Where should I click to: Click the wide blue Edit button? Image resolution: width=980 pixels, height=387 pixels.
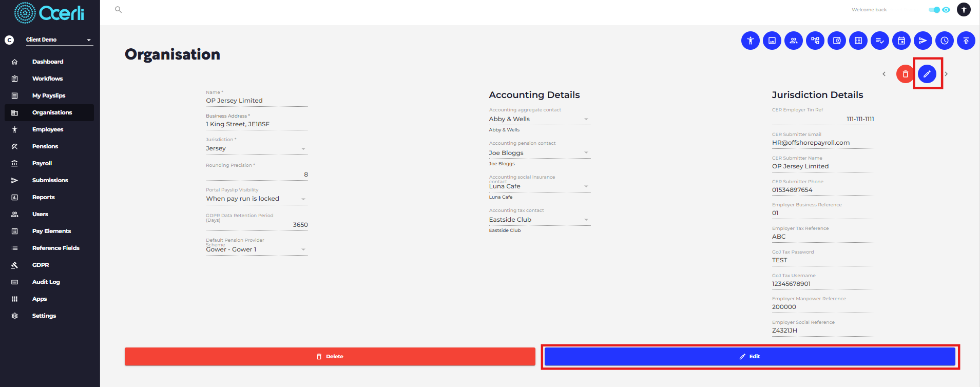[750, 356]
